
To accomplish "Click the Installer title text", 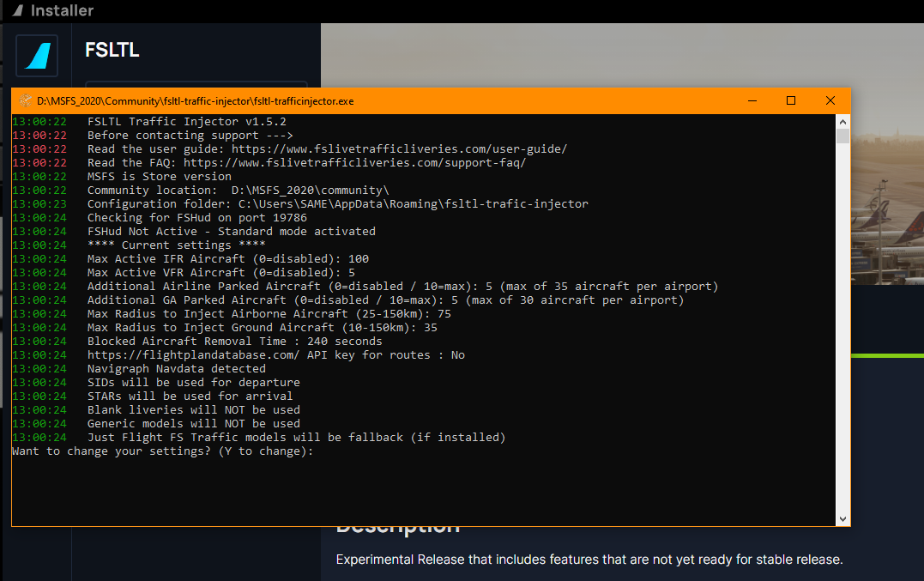I will point(62,10).
